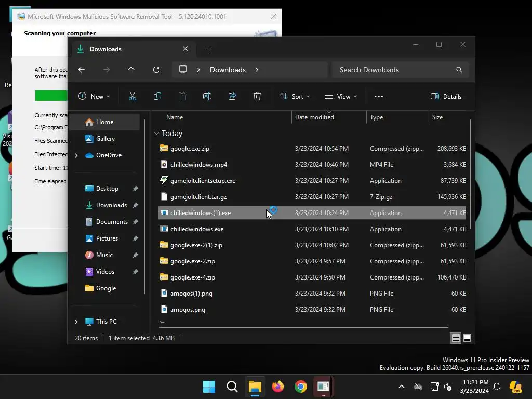Go up one folder level

[131, 70]
